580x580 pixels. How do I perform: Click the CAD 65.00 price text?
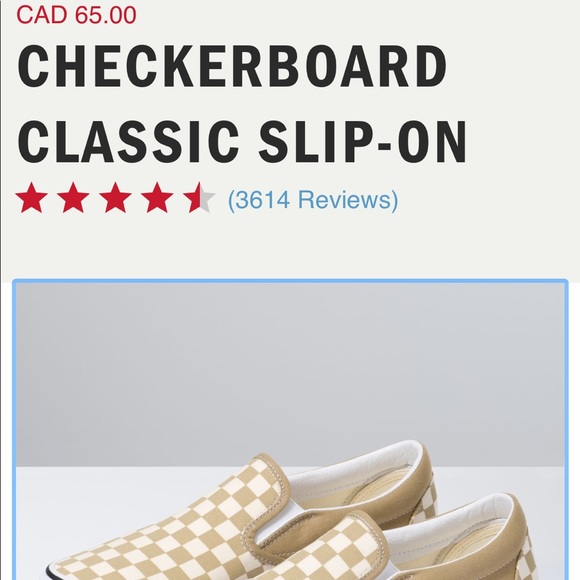point(76,15)
